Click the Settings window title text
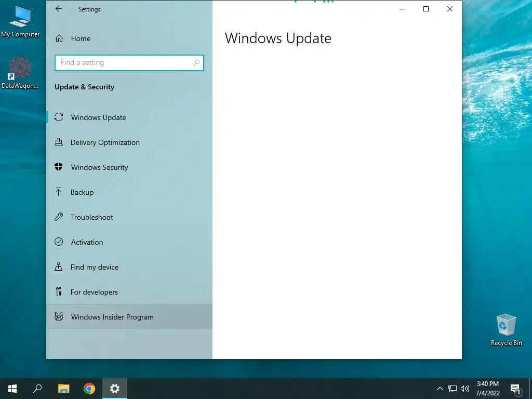The height and width of the screenshot is (399, 532). [x=89, y=9]
